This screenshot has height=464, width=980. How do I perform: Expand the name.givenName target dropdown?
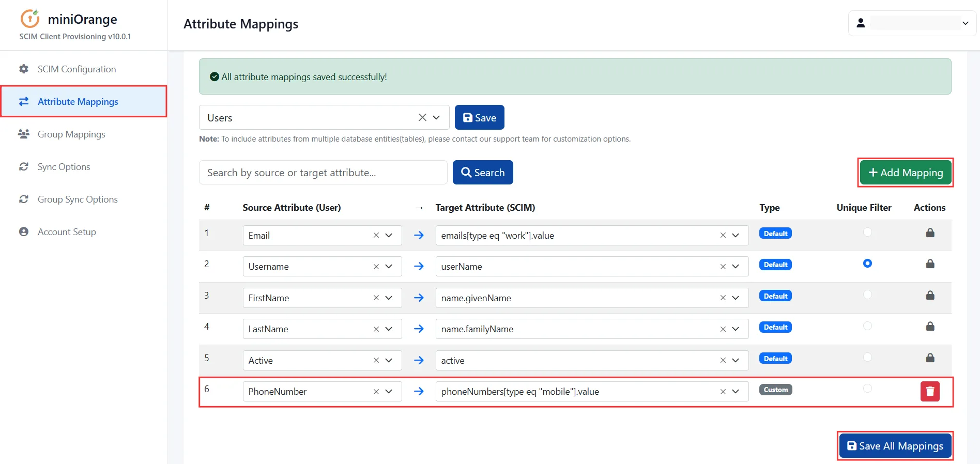click(x=736, y=298)
